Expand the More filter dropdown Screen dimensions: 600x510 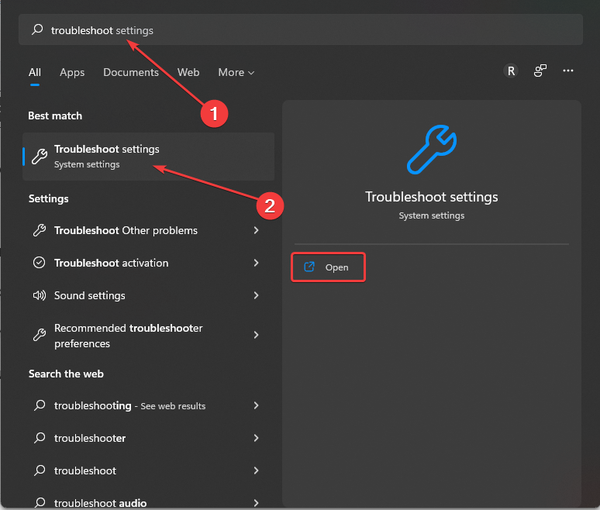tap(236, 72)
